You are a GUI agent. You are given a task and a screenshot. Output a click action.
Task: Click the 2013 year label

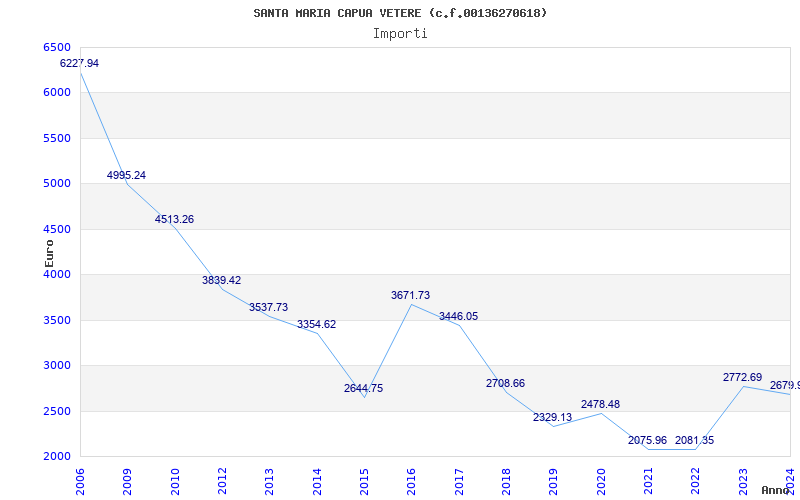269,482
